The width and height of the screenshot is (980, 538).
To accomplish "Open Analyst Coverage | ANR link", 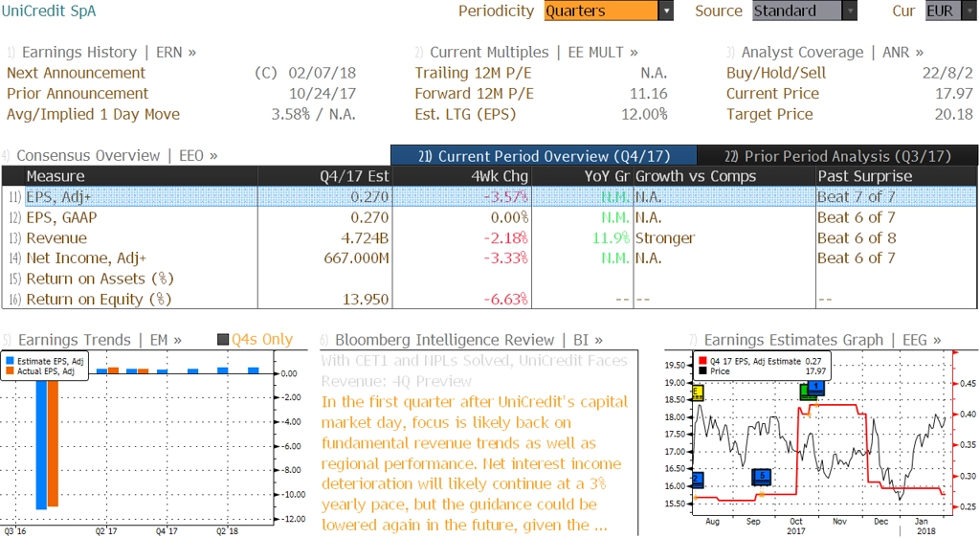I will 833,53.
